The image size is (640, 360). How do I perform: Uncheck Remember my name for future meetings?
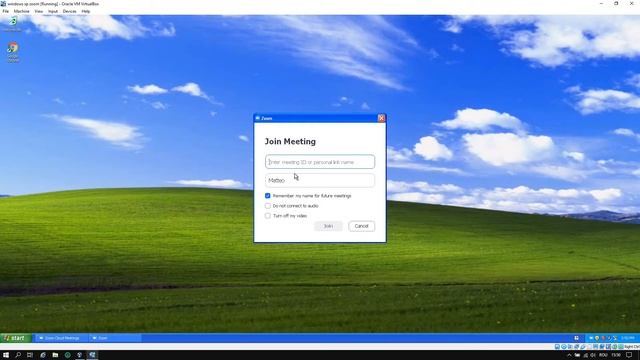click(x=268, y=196)
